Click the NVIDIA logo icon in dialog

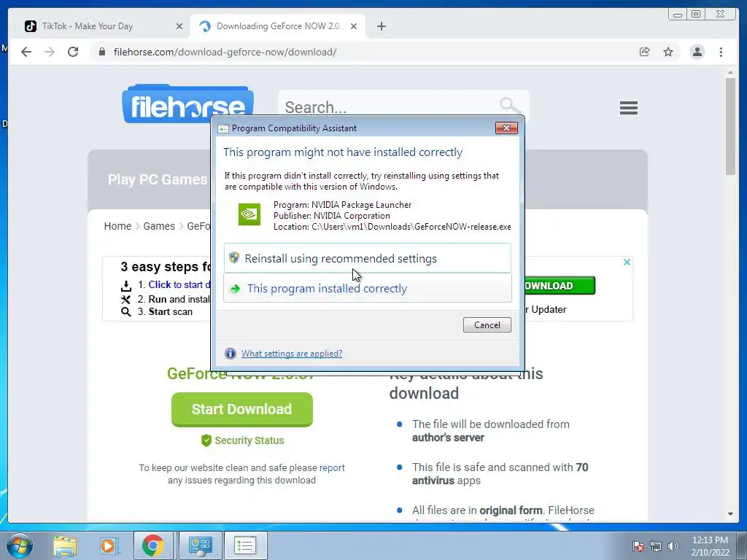[249, 214]
